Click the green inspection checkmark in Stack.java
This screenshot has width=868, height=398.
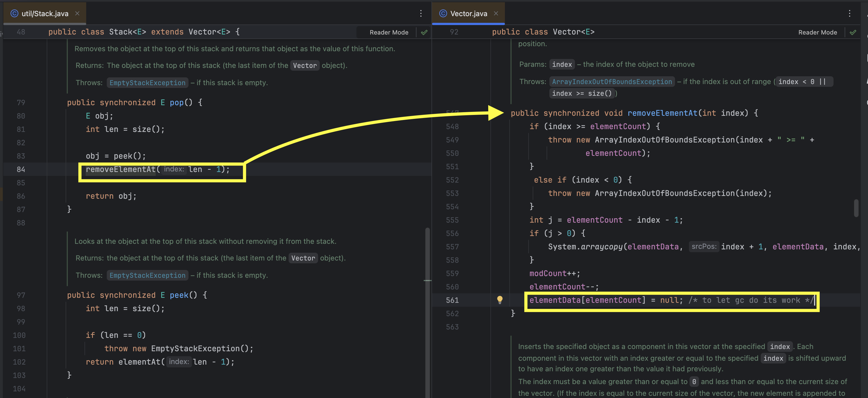[424, 32]
